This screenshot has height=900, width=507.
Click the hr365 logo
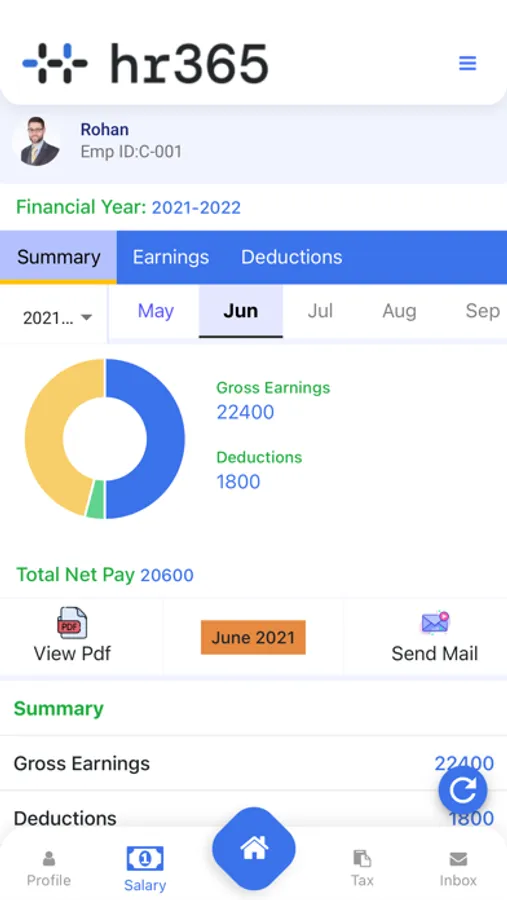[x=145, y=63]
